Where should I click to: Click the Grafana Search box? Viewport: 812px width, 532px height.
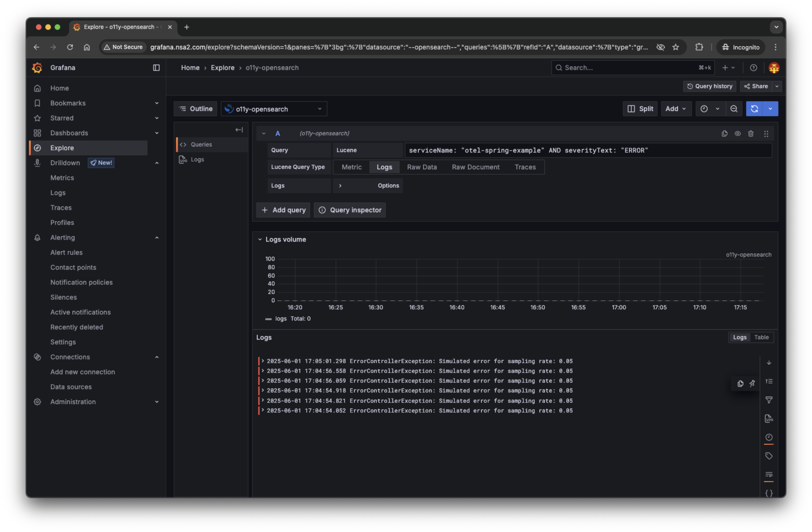click(x=632, y=67)
